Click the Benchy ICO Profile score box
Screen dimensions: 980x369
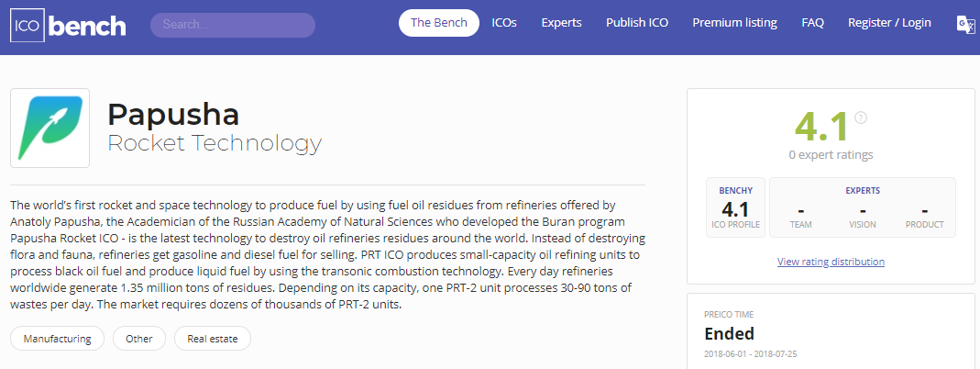735,207
